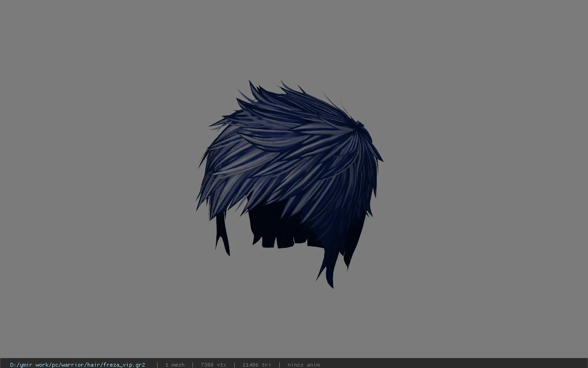Click the 'nincs anim' status text
The width and height of the screenshot is (588, 368).
click(304, 365)
